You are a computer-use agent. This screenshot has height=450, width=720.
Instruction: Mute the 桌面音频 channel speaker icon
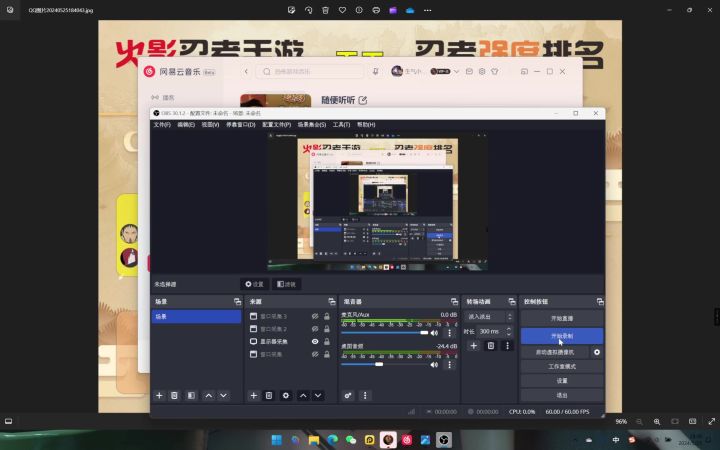point(434,365)
